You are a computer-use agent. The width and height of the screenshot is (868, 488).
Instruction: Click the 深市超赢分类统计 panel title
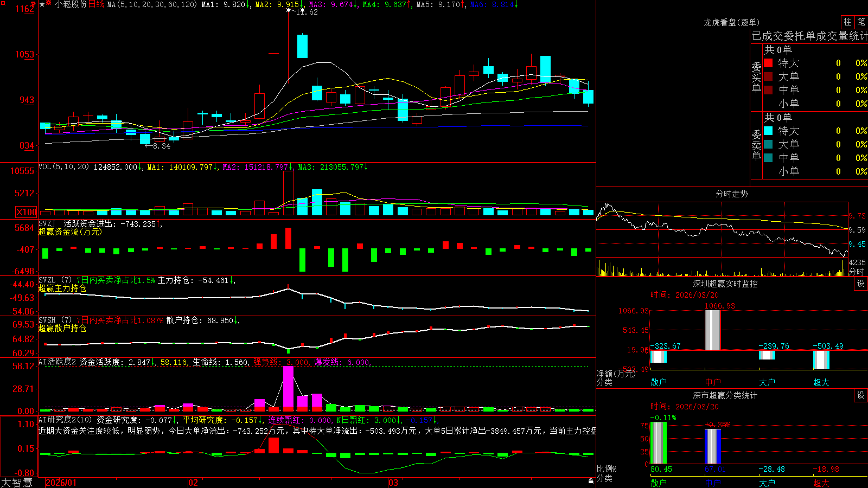click(x=725, y=395)
